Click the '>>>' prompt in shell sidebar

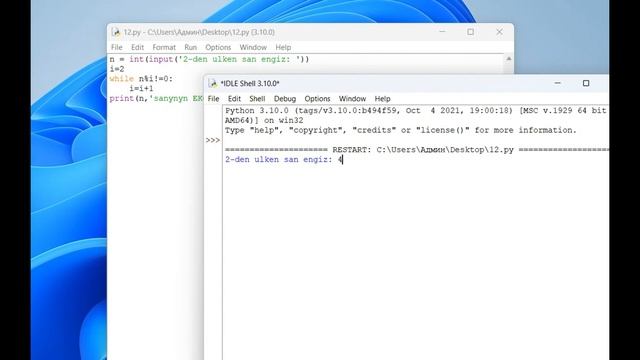(x=213, y=140)
